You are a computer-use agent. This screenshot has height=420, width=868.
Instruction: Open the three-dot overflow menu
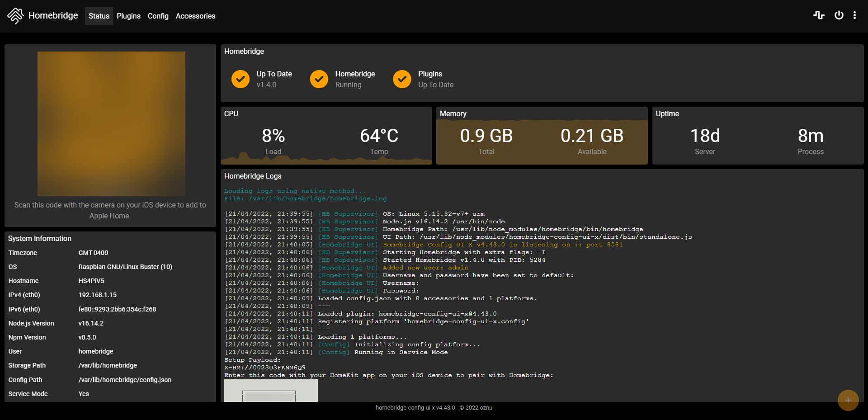coord(854,15)
